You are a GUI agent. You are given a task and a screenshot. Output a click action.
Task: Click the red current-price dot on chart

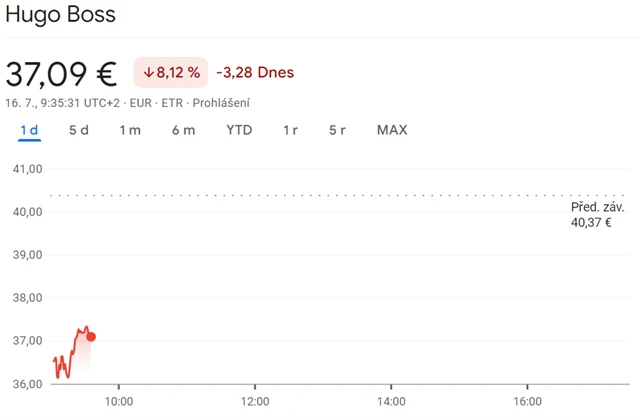click(x=91, y=337)
